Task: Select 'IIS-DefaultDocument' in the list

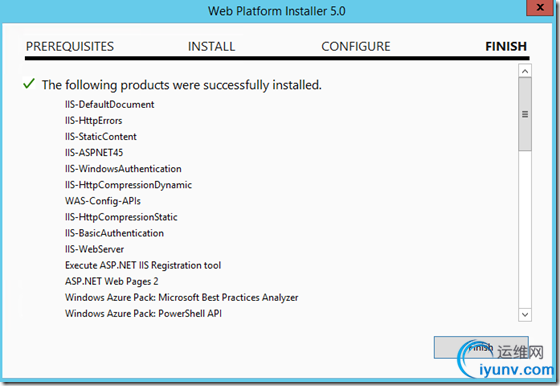Action: click(x=110, y=104)
